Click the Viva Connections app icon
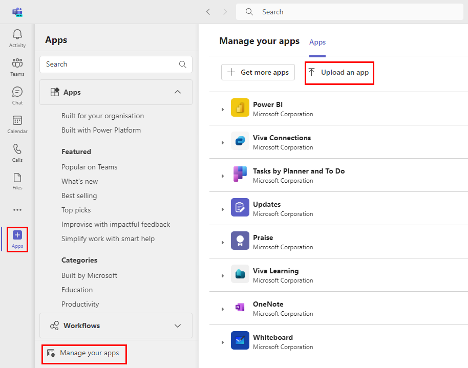The image size is (468, 368). (x=240, y=141)
